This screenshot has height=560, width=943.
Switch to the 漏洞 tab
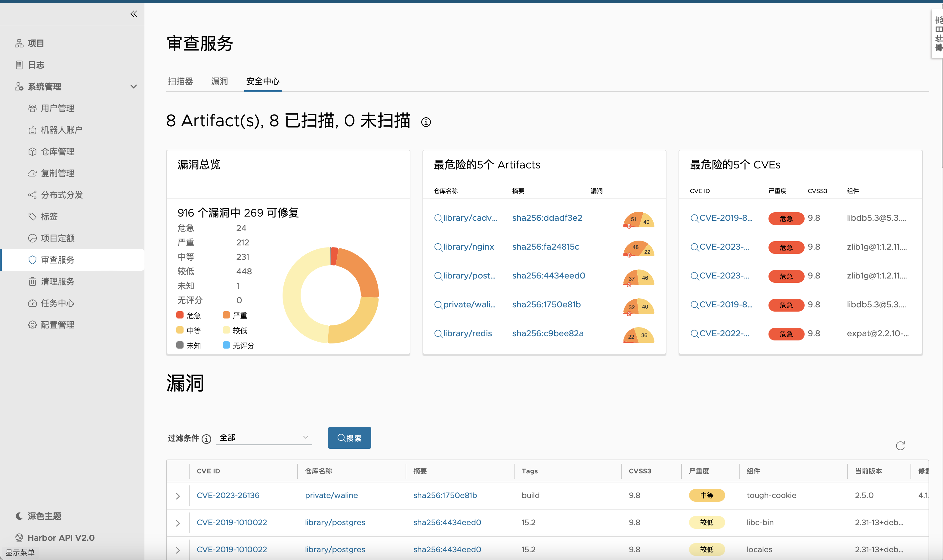[219, 82]
